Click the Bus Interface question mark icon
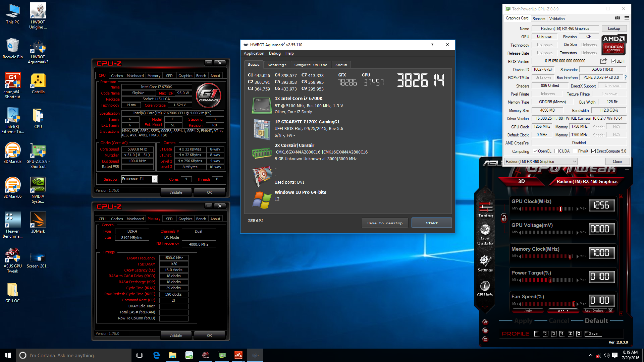644x362 pixels. tap(626, 77)
